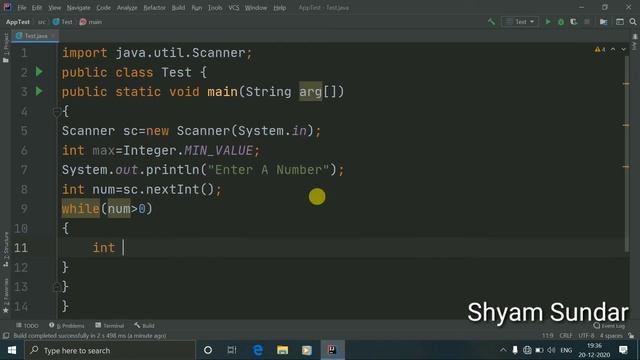Click the Stop square toolbar icon
The width and height of the screenshot is (640, 360).
(587, 22)
